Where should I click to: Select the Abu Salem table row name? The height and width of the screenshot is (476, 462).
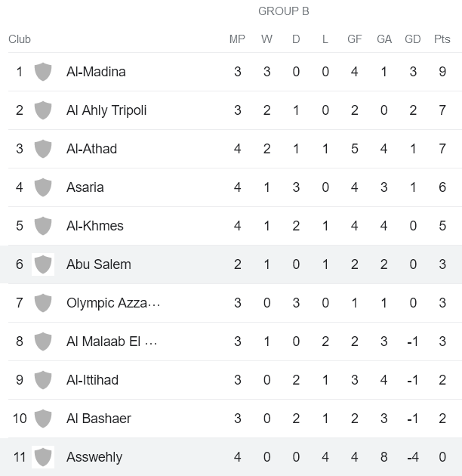[99, 264]
